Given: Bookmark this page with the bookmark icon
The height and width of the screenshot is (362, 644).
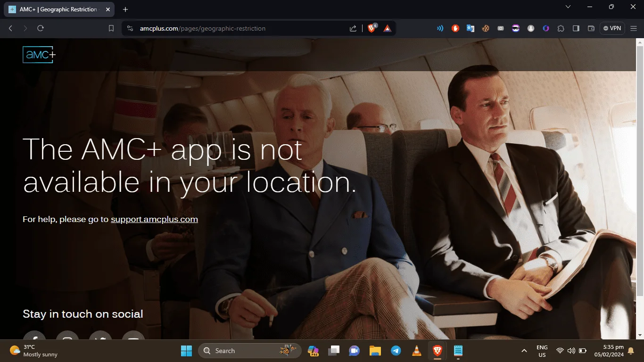Looking at the screenshot, I should pos(111,28).
